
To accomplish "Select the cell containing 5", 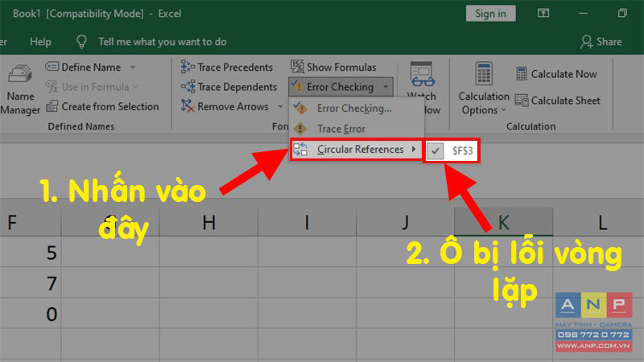I will pos(31,252).
